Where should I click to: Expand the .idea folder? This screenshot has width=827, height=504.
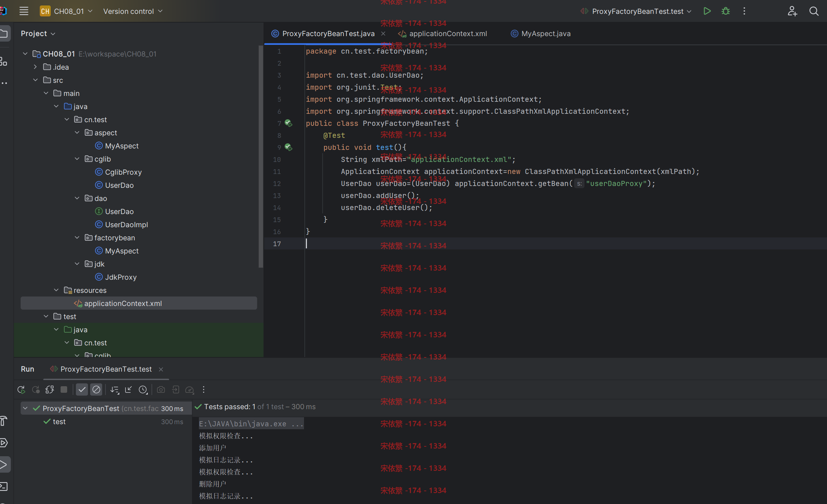coord(35,67)
